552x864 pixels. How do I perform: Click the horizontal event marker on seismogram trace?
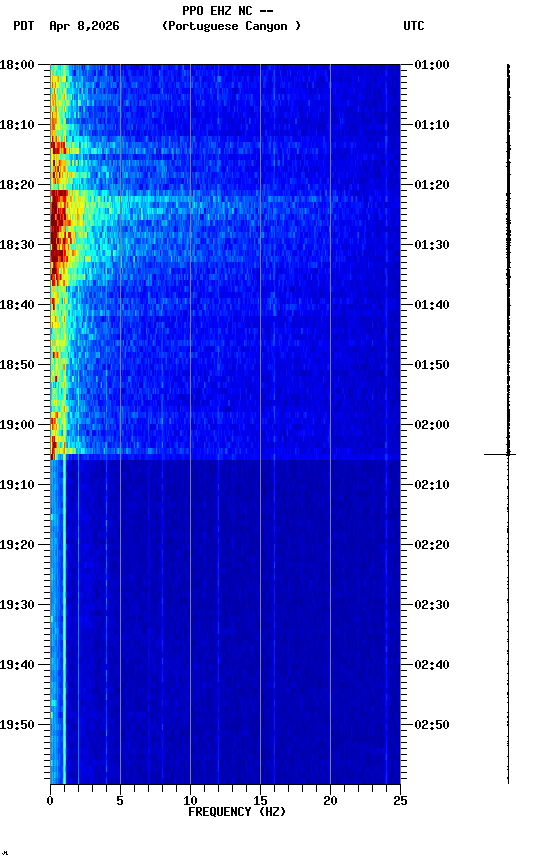[x=500, y=455]
